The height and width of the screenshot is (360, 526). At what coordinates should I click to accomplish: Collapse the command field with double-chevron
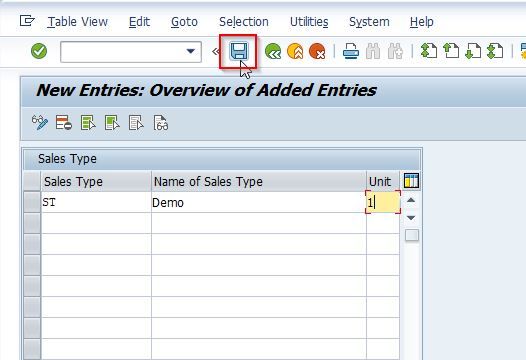click(215, 52)
